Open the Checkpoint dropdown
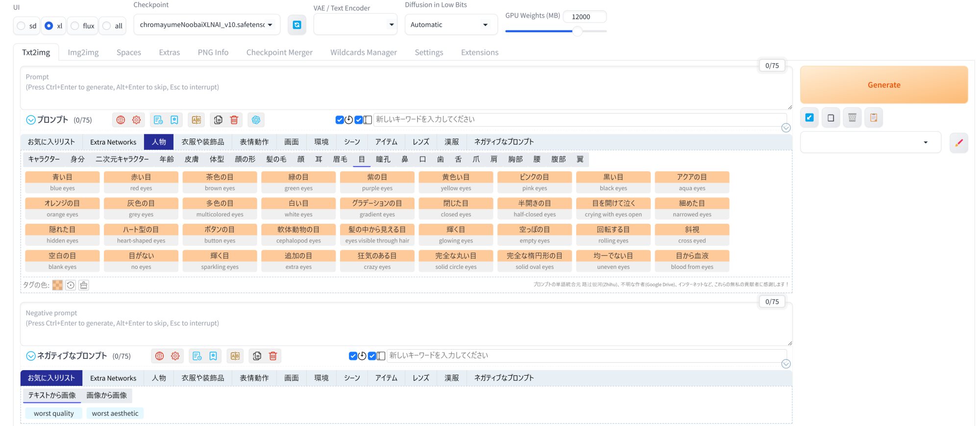Image resolution: width=980 pixels, height=426 pixels. [206, 24]
